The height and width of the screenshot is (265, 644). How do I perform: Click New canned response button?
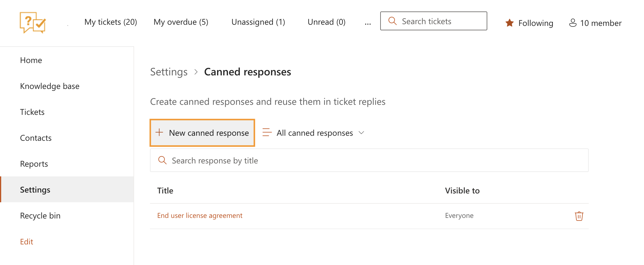click(202, 133)
